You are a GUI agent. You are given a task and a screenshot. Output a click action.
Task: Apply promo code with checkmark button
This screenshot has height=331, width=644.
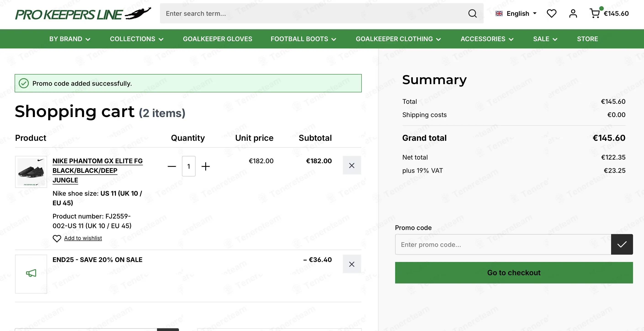622,244
